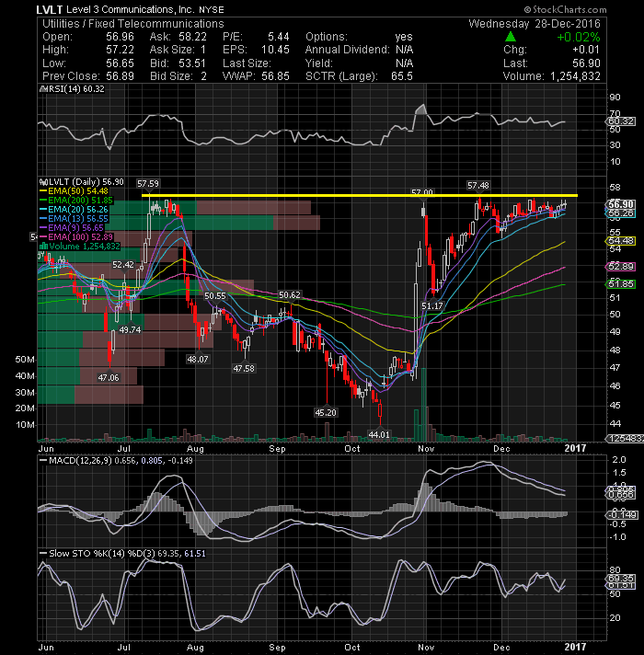Click the green 51.85 tag on right axis

621,284
